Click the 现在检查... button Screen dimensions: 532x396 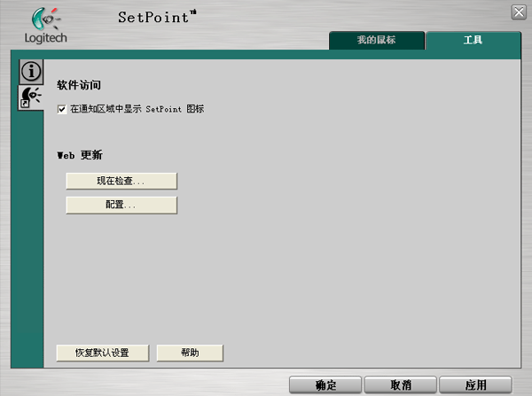[x=121, y=181]
